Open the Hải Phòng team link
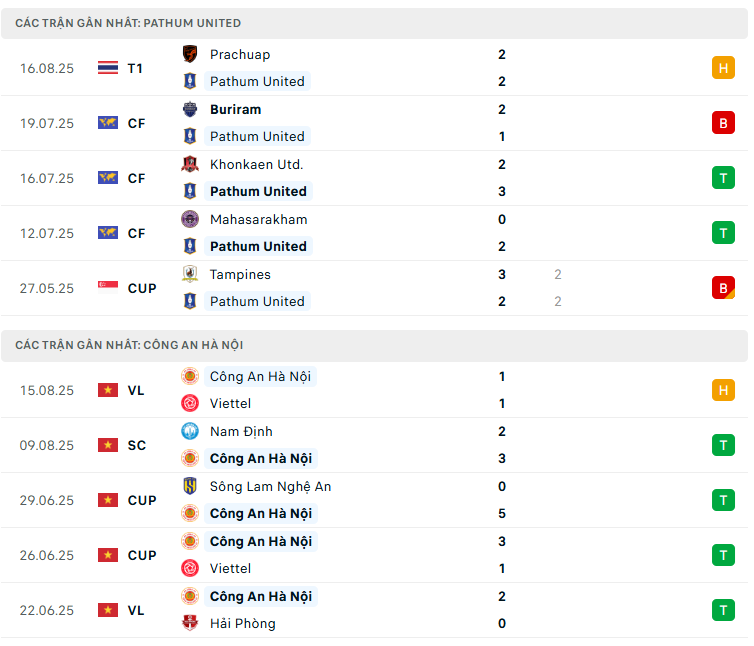This screenshot has width=754, height=646. 242,623
